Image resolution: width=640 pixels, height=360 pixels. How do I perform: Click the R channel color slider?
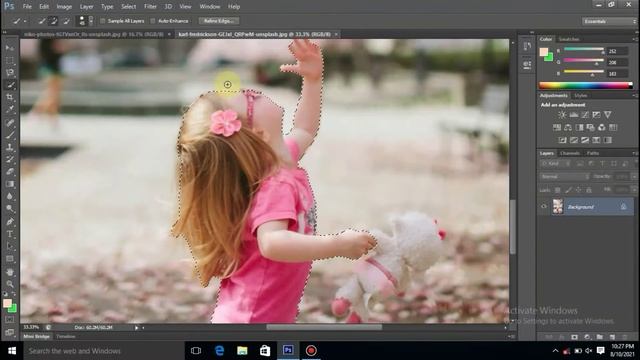[584, 50]
